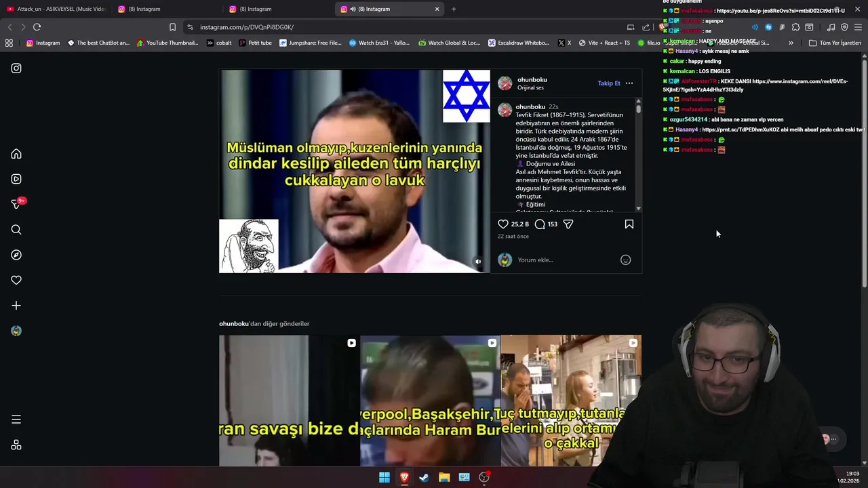Click the address bar URL
The image size is (868, 488).
[247, 27]
